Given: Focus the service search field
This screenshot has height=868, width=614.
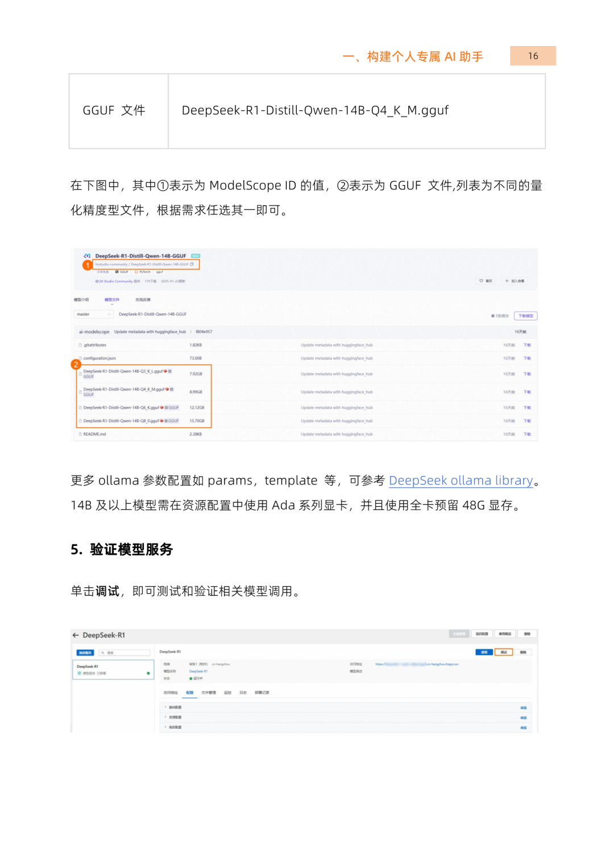Looking at the screenshot, I should tap(124, 653).
